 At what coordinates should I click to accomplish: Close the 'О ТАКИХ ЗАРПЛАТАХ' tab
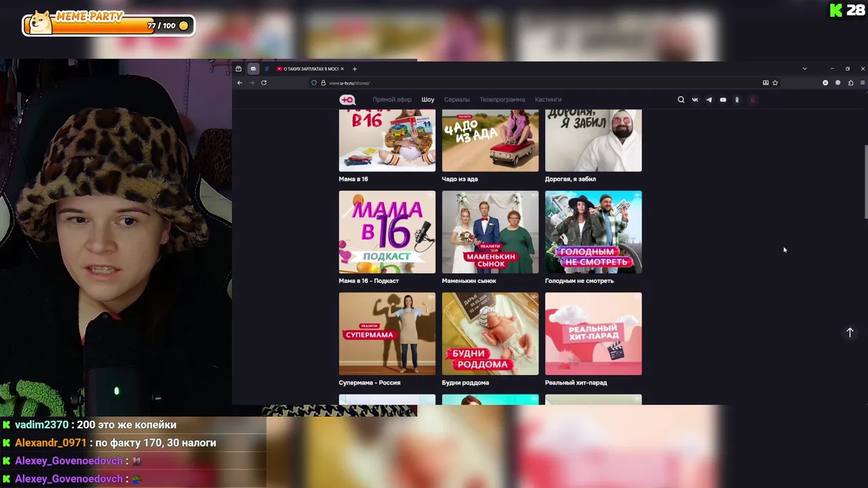pyautogui.click(x=342, y=68)
